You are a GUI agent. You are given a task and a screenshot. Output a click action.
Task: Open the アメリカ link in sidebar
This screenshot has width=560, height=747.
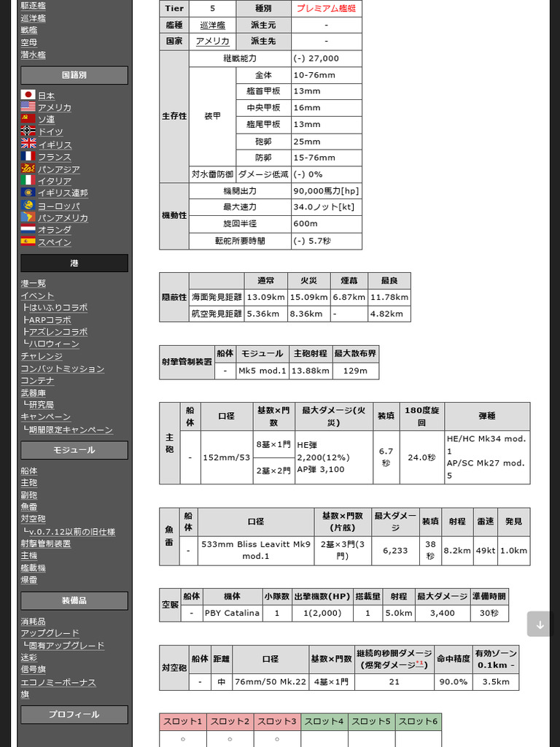[55, 108]
